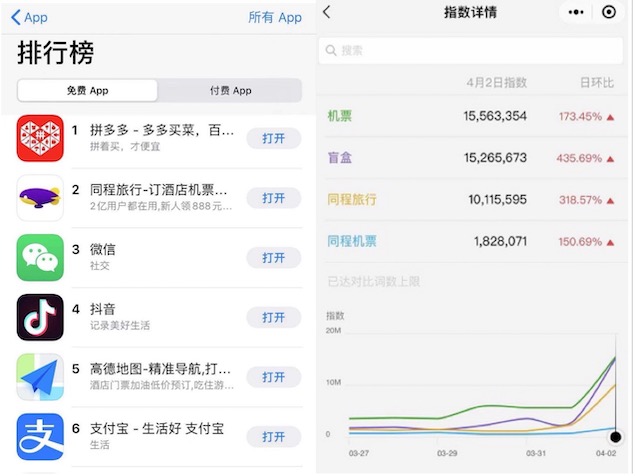The image size is (635, 476).
Task: Select the 同程机票 keyword row
Action: (471, 241)
